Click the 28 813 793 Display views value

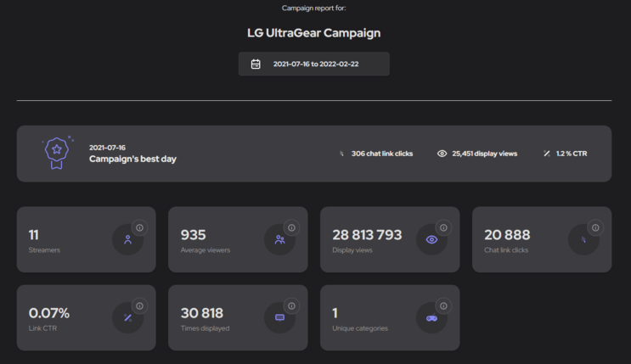coord(367,235)
